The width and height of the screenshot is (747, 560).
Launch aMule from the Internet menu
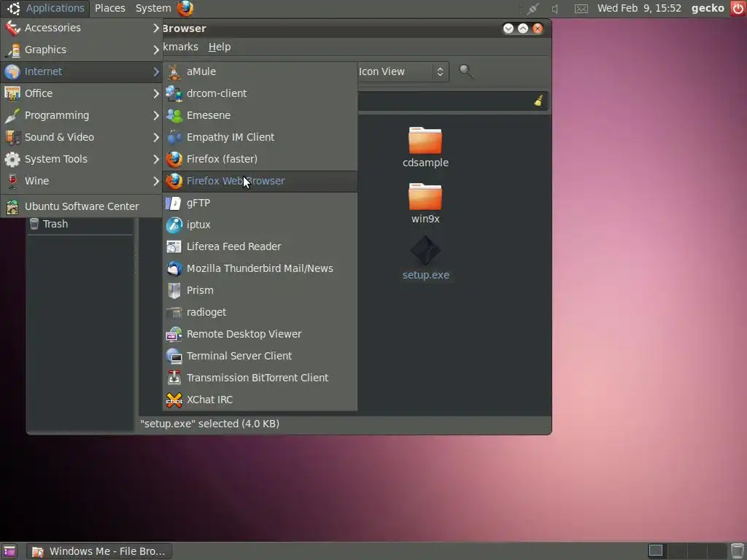(x=260, y=71)
